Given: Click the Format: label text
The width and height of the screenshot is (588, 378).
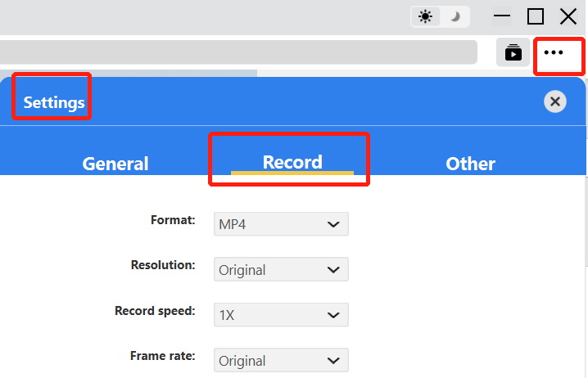Looking at the screenshot, I should (x=173, y=220).
